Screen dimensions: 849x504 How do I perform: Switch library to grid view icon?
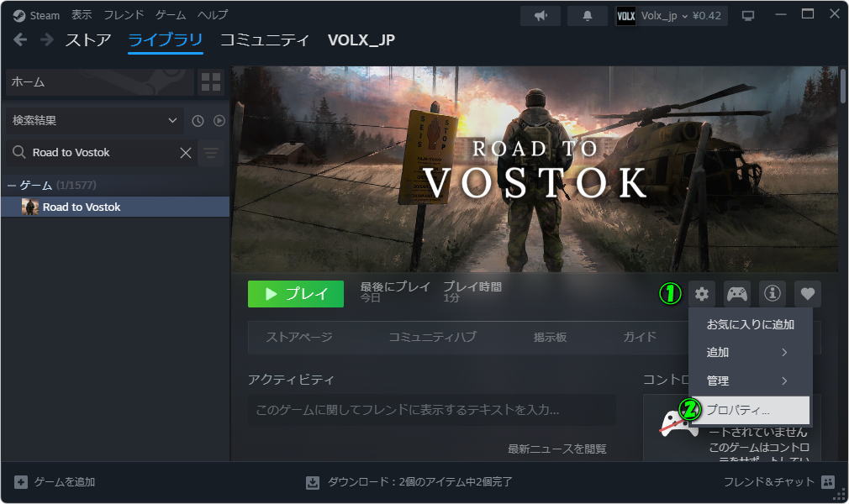pyautogui.click(x=210, y=82)
